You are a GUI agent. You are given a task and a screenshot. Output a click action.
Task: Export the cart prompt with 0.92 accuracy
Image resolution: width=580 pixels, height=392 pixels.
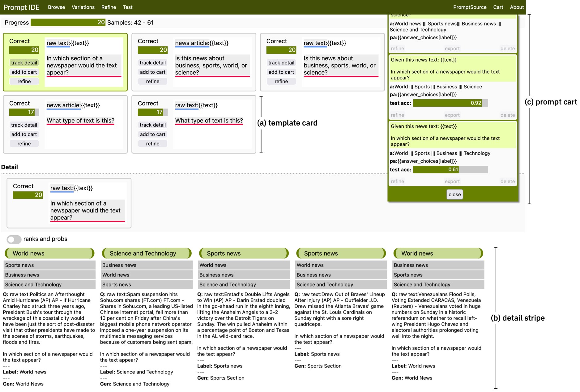(452, 115)
